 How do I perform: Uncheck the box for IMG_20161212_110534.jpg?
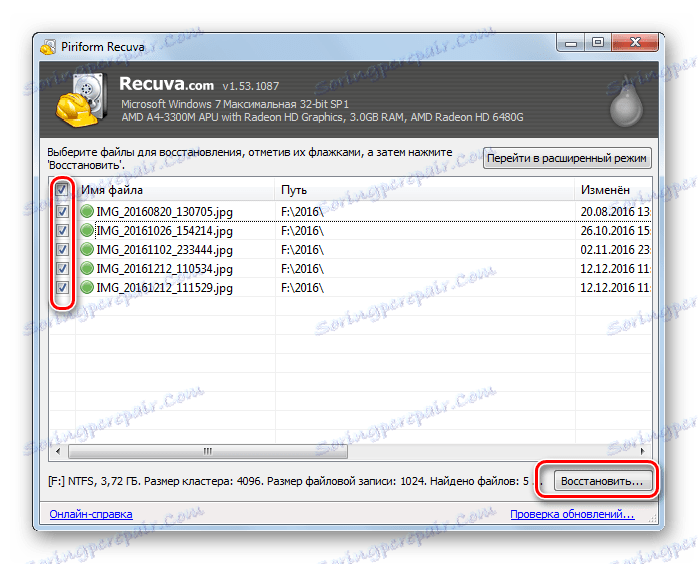click(x=62, y=268)
